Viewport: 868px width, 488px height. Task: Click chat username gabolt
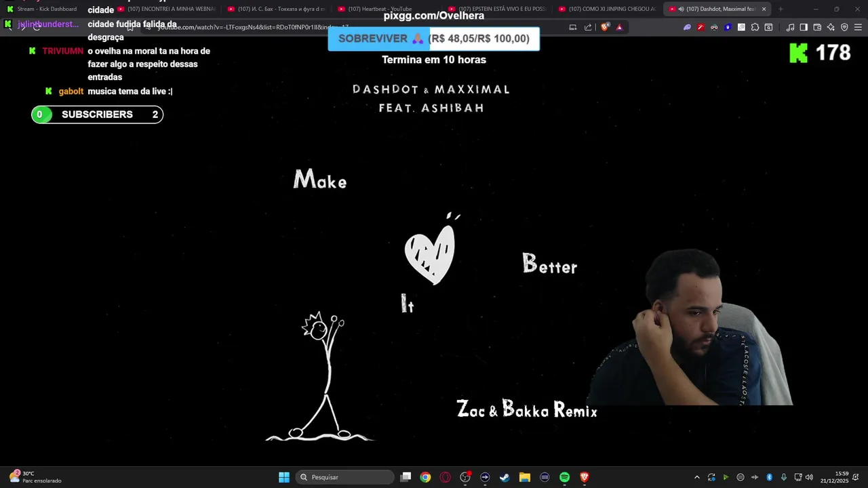[71, 91]
